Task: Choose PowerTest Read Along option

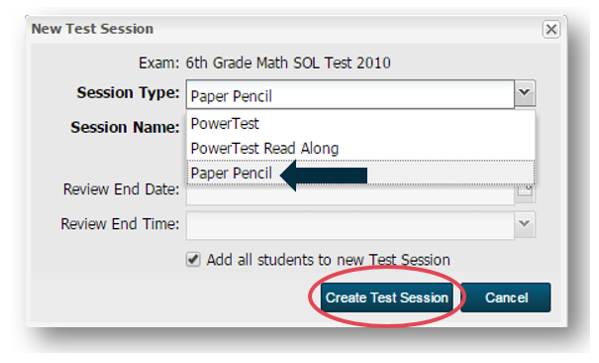Action: pos(361,148)
